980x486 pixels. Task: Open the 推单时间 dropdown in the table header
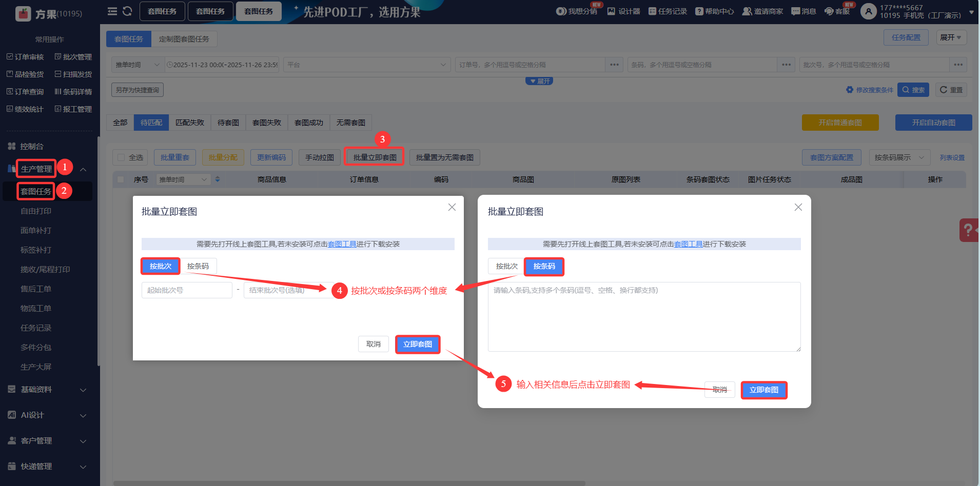click(x=183, y=179)
